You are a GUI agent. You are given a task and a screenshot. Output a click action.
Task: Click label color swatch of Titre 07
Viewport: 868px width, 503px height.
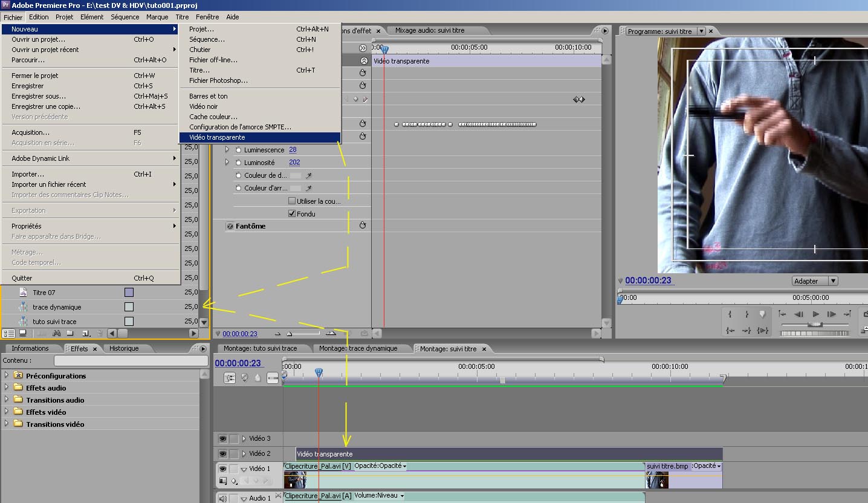[129, 293]
